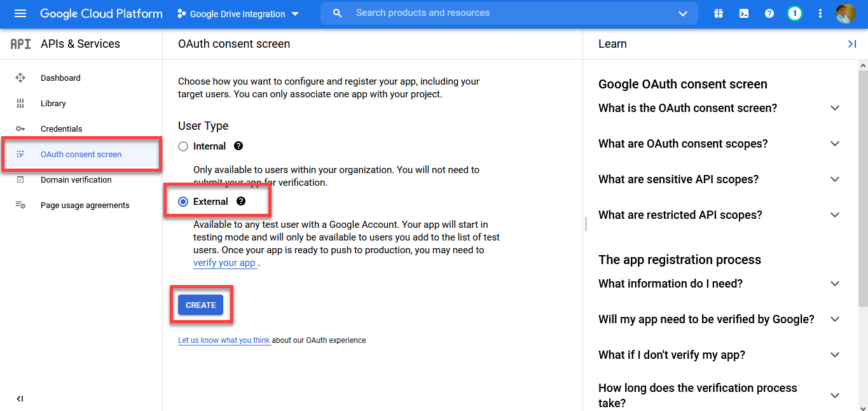Follow the "verify your app" link
868x411 pixels.
224,263
